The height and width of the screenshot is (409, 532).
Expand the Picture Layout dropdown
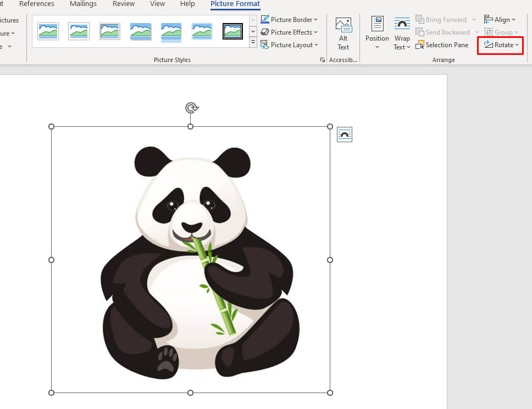(289, 45)
